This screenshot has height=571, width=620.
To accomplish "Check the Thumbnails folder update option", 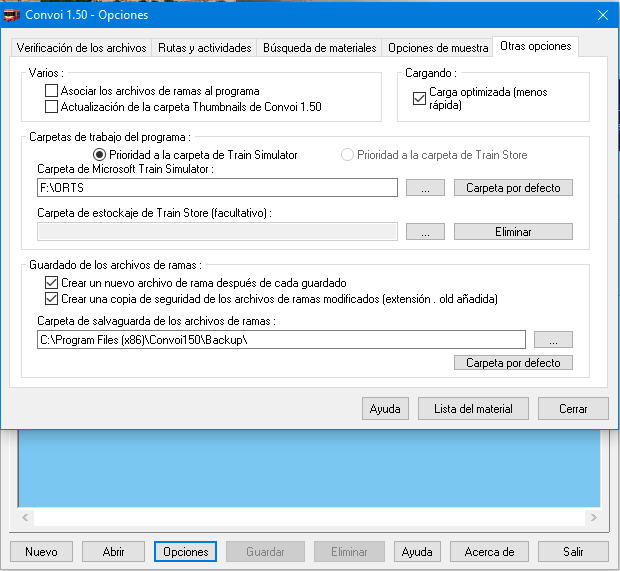I will 52,106.
